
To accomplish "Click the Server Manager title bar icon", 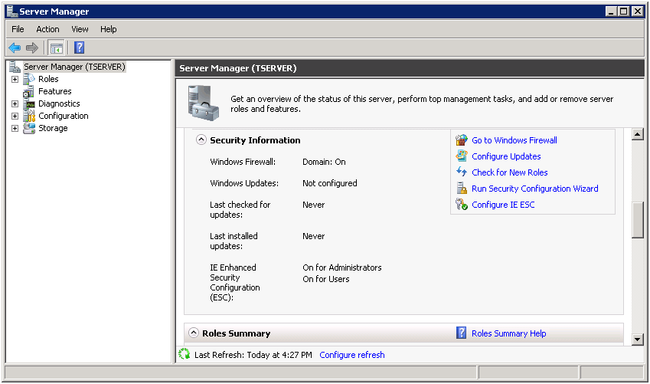I will pyautogui.click(x=12, y=11).
